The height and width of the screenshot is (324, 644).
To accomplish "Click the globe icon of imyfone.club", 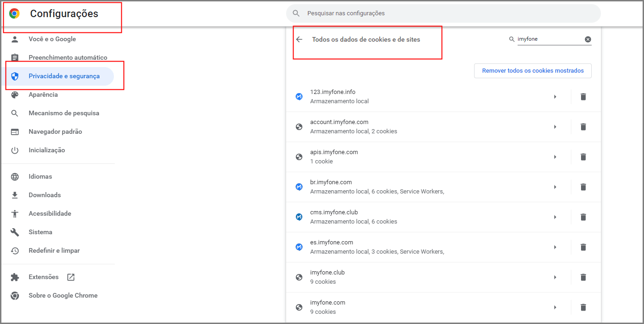I will click(x=299, y=277).
